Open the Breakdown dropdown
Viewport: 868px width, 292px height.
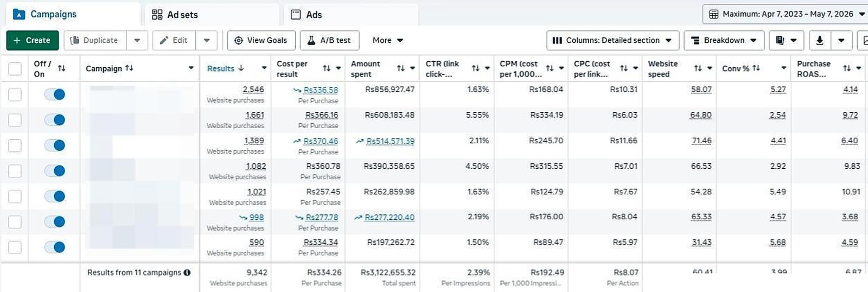click(x=724, y=40)
